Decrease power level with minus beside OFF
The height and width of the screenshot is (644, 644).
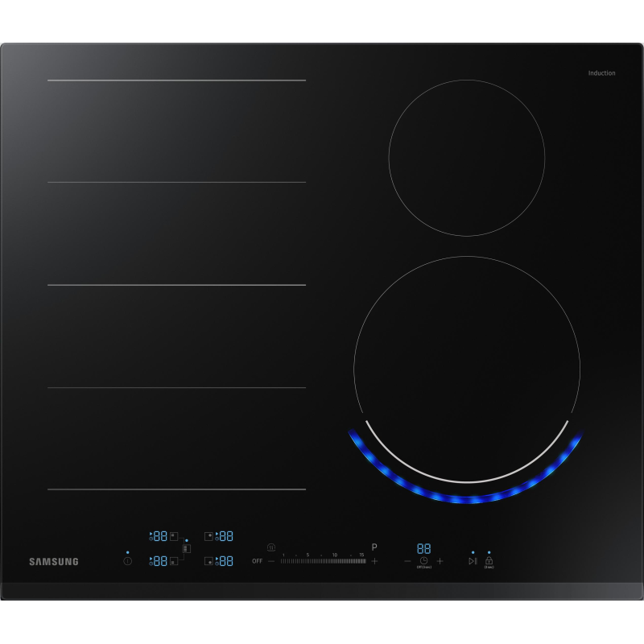click(x=271, y=561)
